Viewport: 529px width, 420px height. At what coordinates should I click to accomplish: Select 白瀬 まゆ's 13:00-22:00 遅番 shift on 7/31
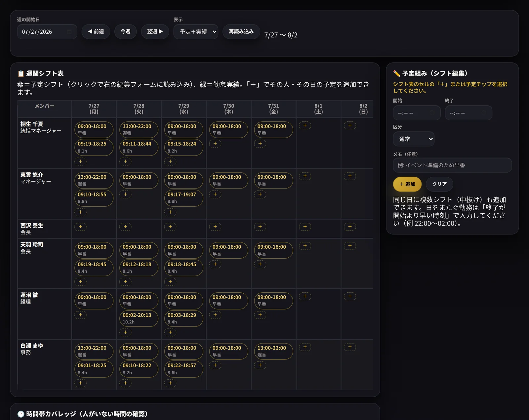(273, 351)
